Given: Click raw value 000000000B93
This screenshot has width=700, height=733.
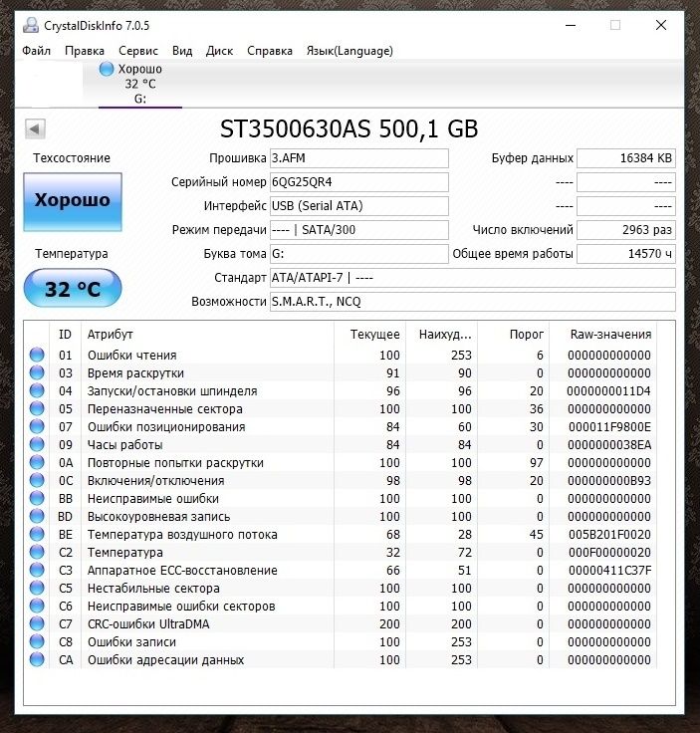Looking at the screenshot, I should (608, 481).
